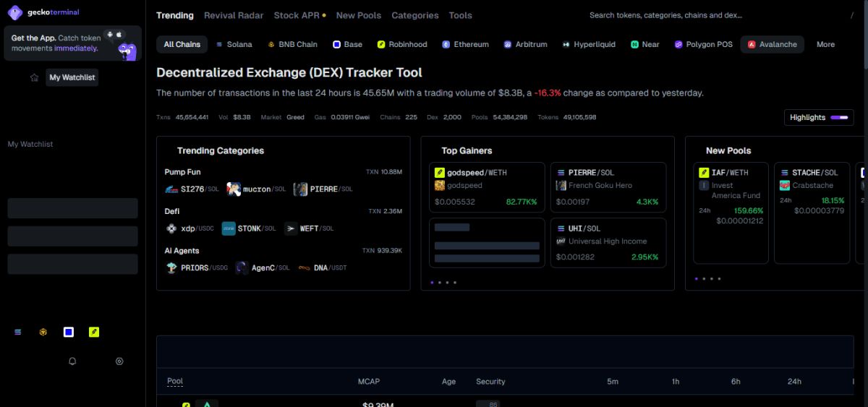Filter by the Avalanche chain chip
Screen dimensions: 868x407
click(x=772, y=44)
